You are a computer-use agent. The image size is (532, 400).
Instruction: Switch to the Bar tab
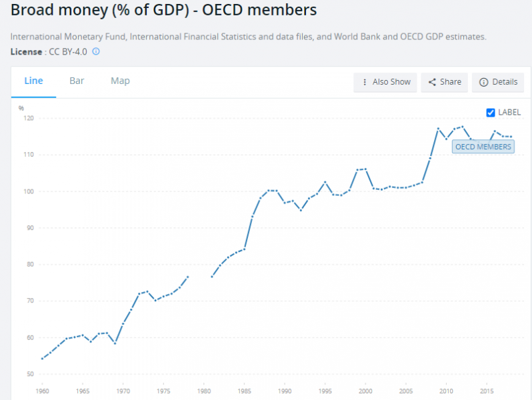pyautogui.click(x=77, y=81)
